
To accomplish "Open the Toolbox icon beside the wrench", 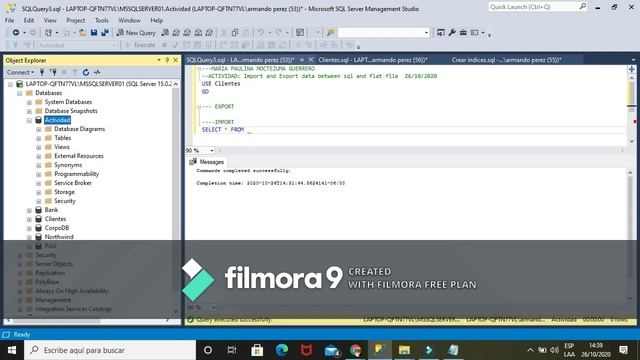I will (463, 32).
